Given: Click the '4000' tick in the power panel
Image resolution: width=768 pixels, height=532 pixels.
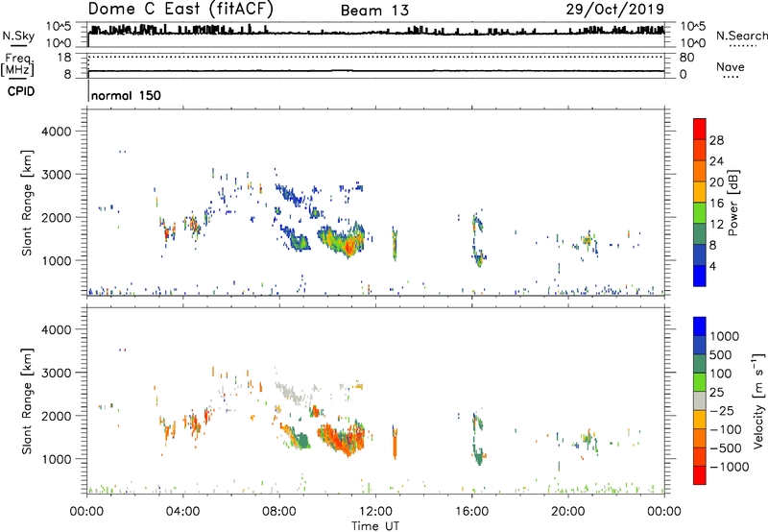Looking at the screenshot, I should (x=57, y=132).
